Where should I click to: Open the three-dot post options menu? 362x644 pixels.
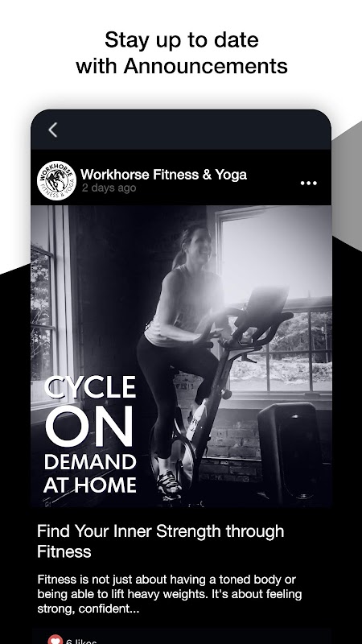pyautogui.click(x=308, y=184)
